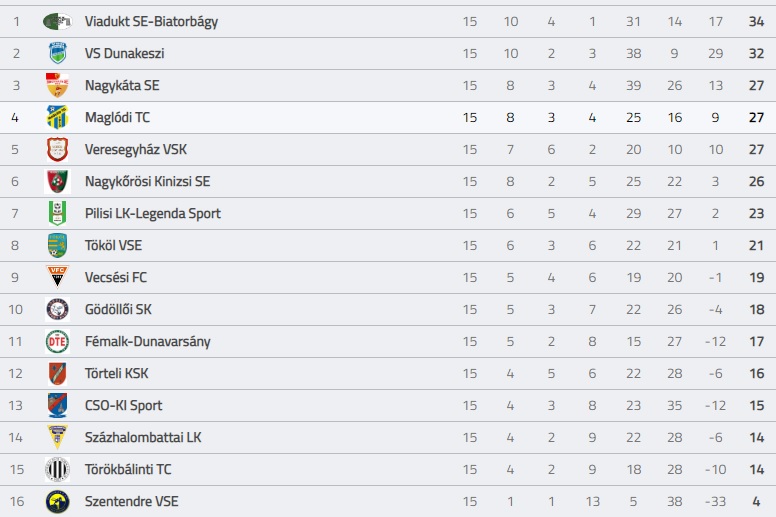Viewport: 776px width, 517px height.
Task: Open the Törökbálinti TC striped crest
Action: [x=57, y=470]
